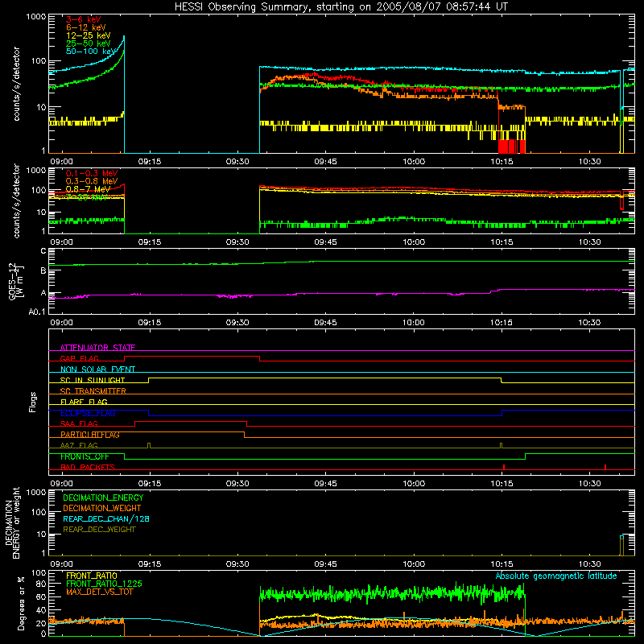644x644 pixels.
Task: Click the AAZ_FLAG label
Action: point(79,445)
